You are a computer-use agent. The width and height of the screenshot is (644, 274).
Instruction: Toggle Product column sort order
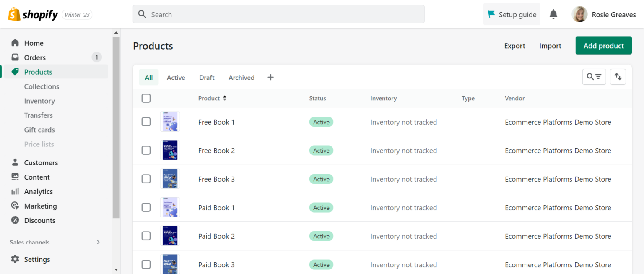pos(212,98)
